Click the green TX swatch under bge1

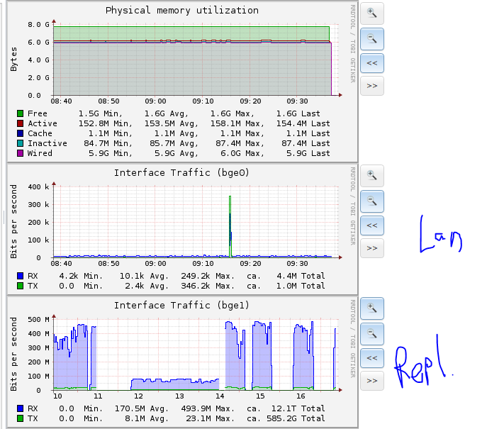[x=21, y=418]
